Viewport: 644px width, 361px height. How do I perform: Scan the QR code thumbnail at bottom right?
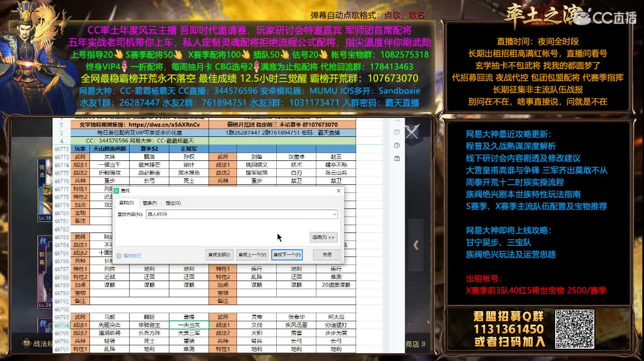[x=574, y=329]
